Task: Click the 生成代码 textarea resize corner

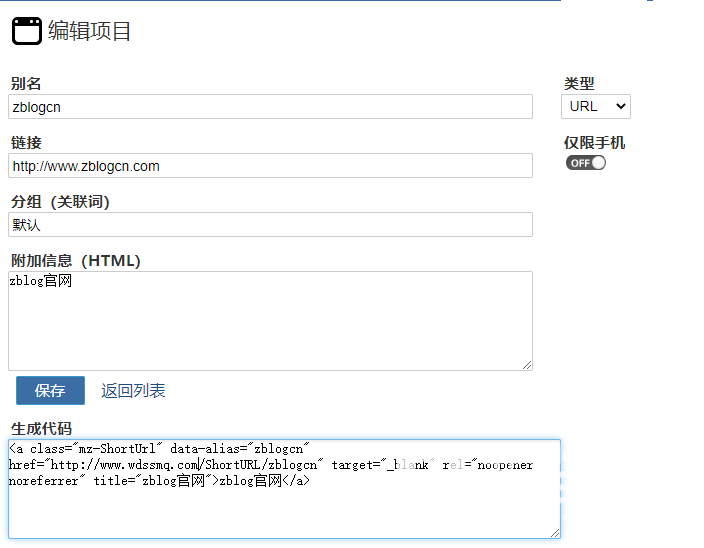Action: point(555,533)
